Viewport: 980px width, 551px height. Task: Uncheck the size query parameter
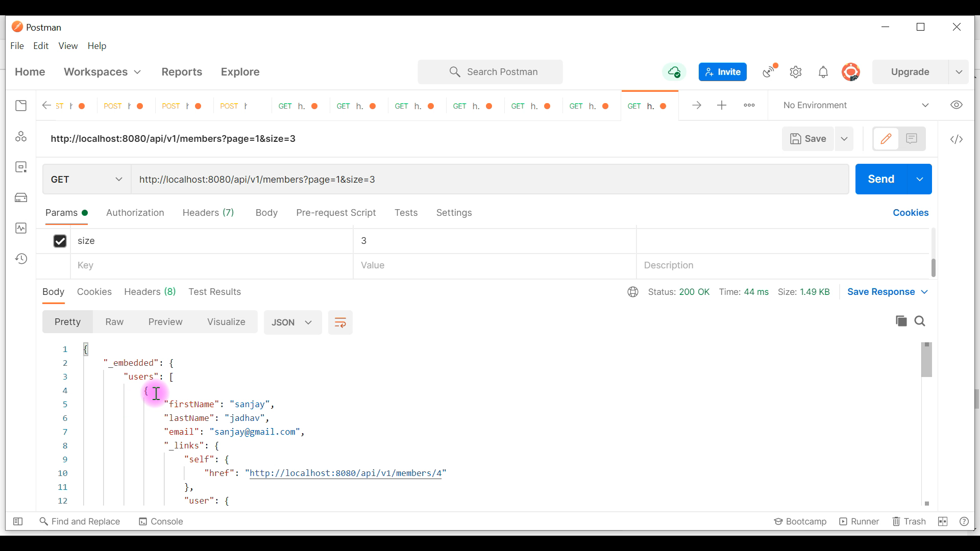(60, 241)
